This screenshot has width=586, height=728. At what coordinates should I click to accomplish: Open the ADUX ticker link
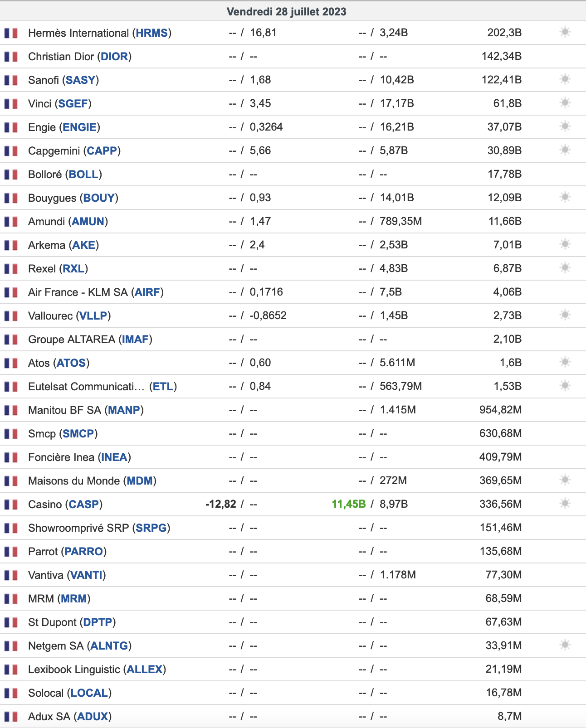[x=93, y=717]
